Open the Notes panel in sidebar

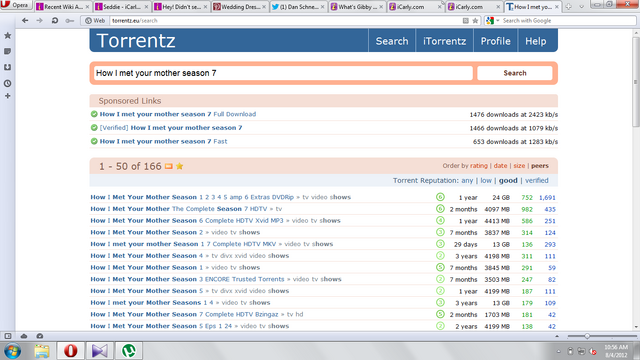7,51
